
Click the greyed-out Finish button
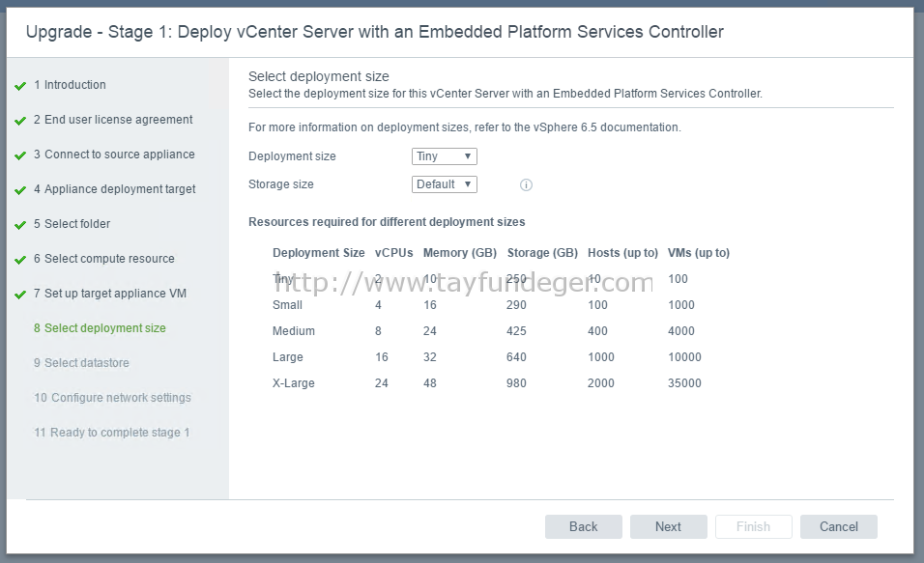coord(753,526)
